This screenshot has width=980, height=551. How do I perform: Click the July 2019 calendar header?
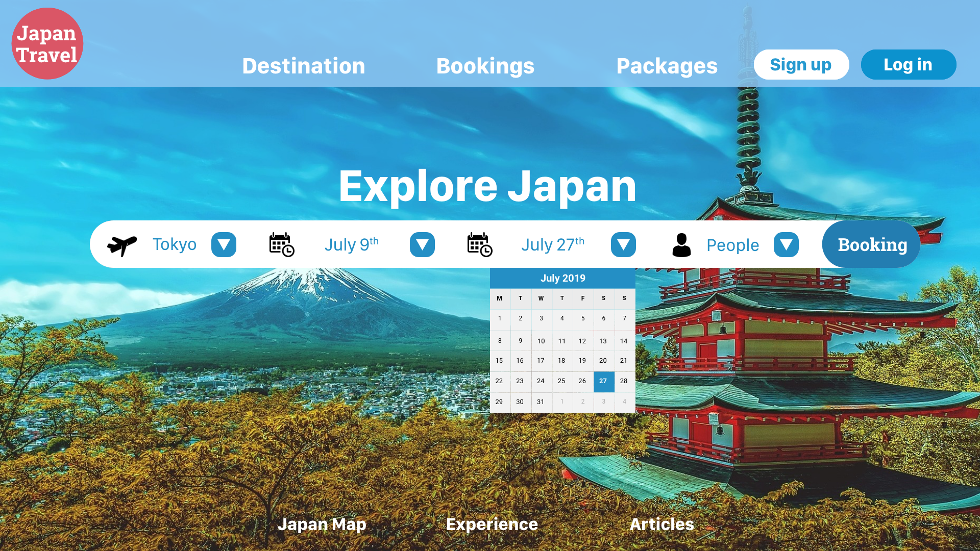pos(562,278)
